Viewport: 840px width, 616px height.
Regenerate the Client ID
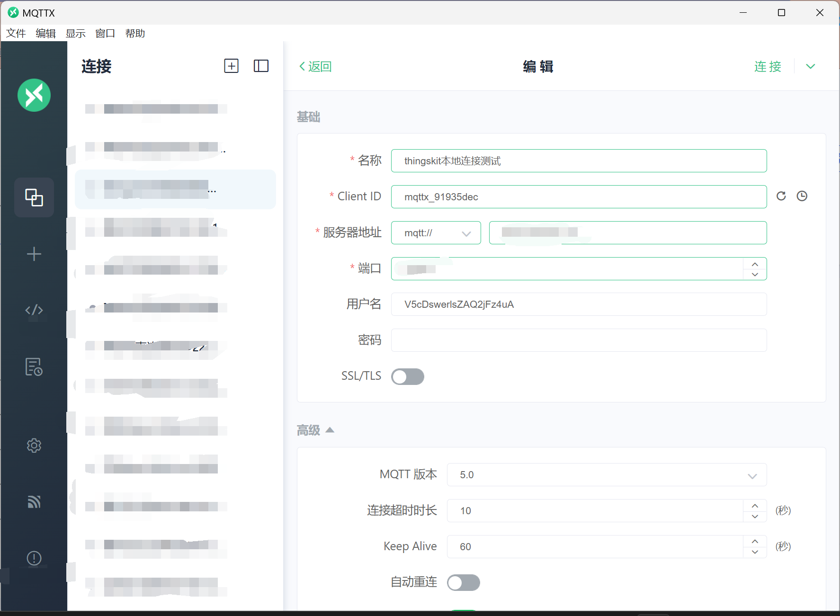click(781, 196)
